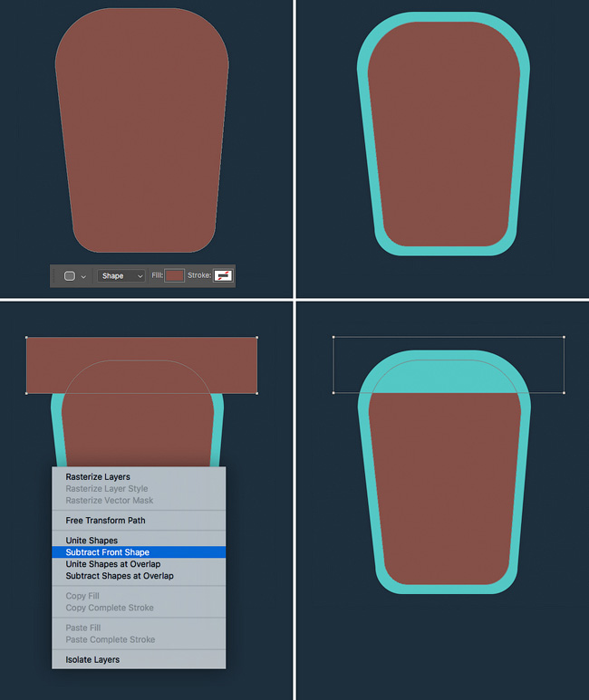This screenshot has height=700, width=589.
Task: Click Copy Complete Stroke entry
Action: pyautogui.click(x=139, y=608)
